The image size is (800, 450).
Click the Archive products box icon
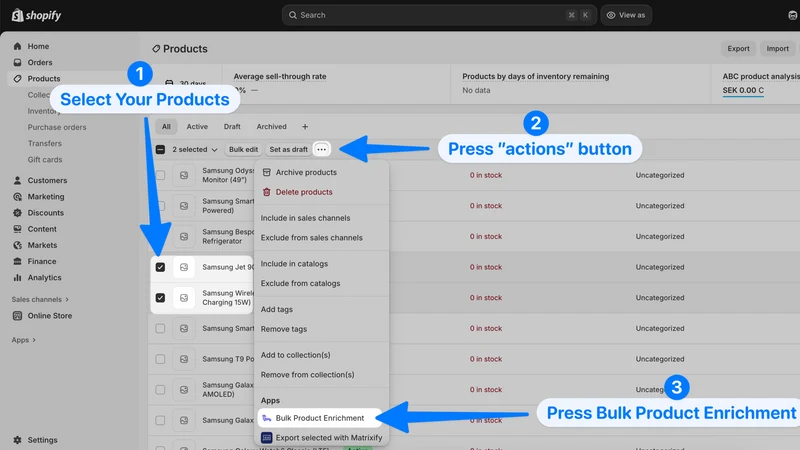coord(266,172)
